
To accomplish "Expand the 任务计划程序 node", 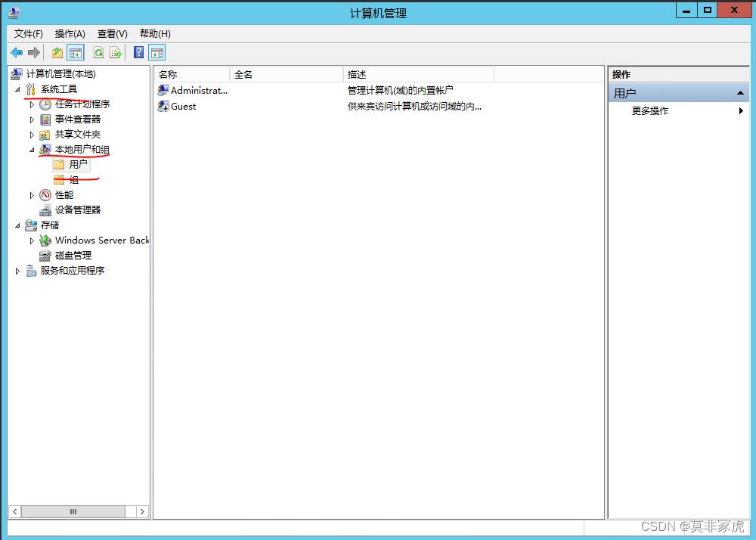I will [x=32, y=104].
